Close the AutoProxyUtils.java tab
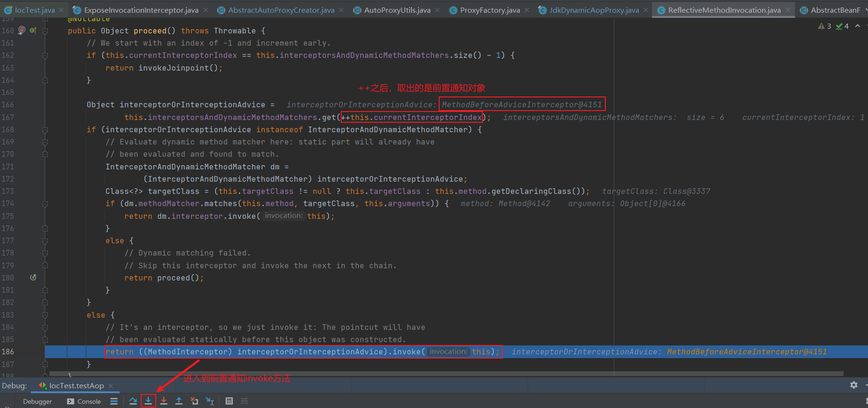868x408 pixels. click(x=437, y=10)
